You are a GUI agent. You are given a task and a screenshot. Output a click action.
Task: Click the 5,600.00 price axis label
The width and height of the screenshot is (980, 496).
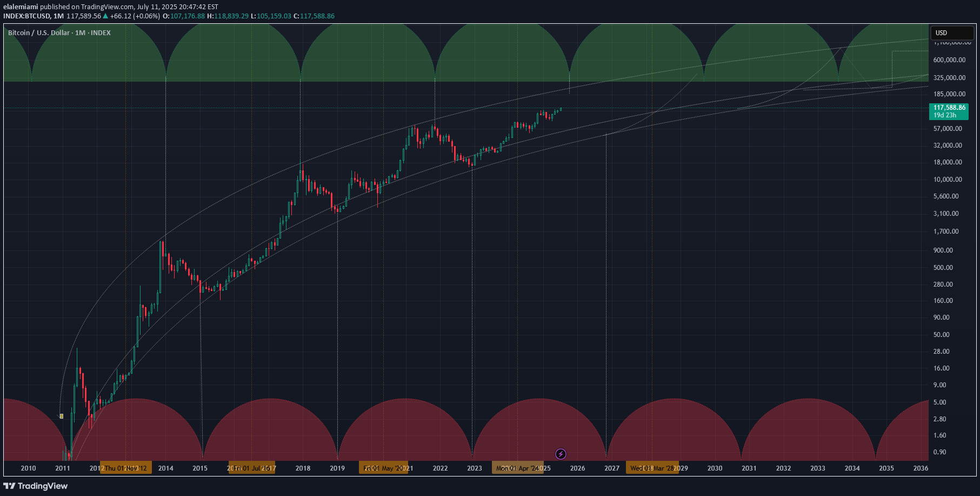pos(946,196)
